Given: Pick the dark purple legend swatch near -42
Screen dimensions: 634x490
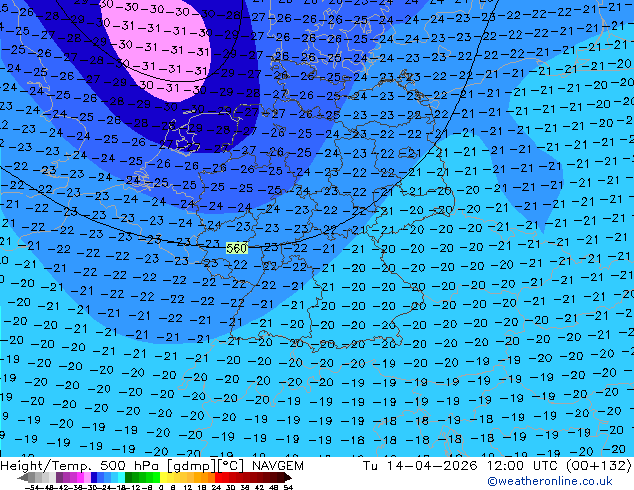Looking at the screenshot, I should pos(59,477).
